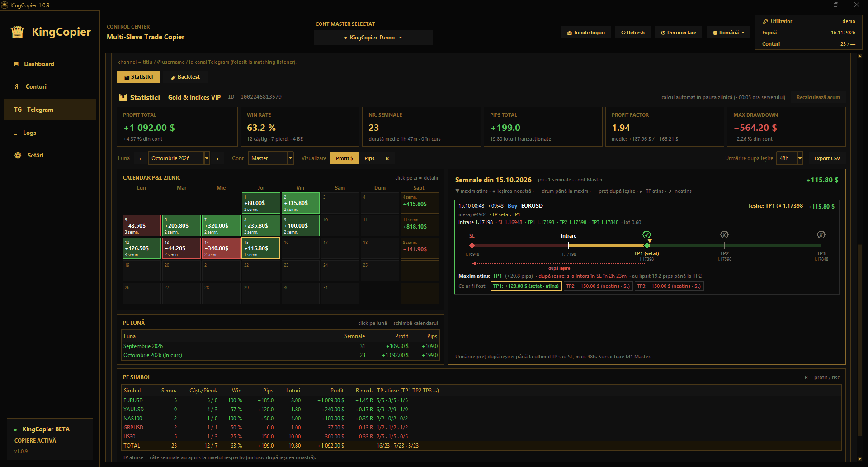This screenshot has height=467, width=868.
Task: Go to previous month arrow
Action: tap(140, 158)
